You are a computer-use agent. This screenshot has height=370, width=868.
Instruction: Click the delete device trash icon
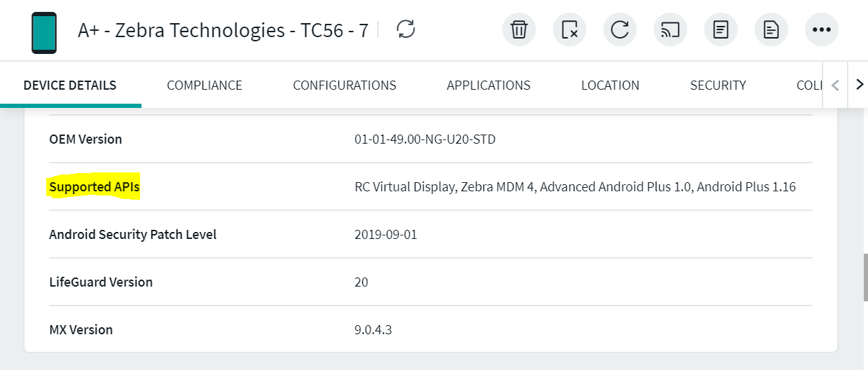pyautogui.click(x=519, y=30)
